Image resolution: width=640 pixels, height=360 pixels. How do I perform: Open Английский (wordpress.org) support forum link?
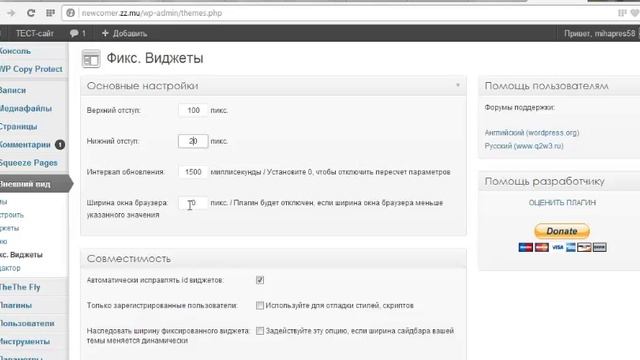532,133
